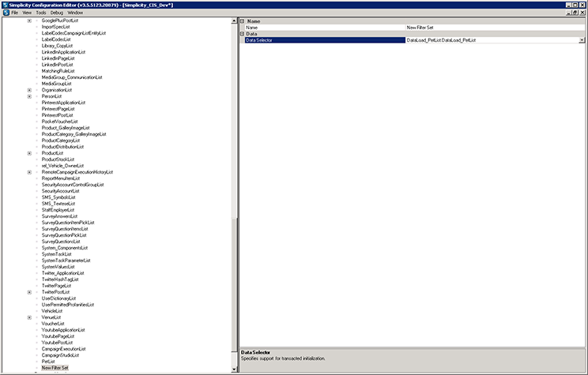Open the Debug menu
The height and width of the screenshot is (375, 588).
point(57,13)
